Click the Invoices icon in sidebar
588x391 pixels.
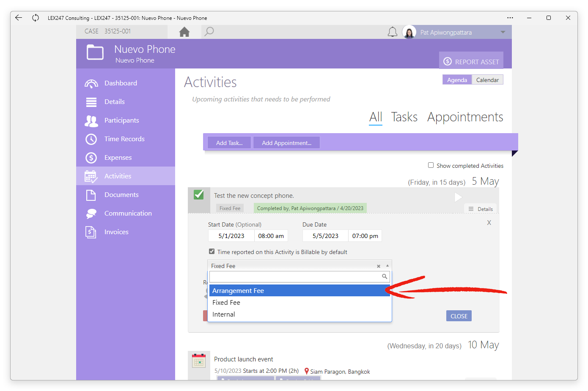(91, 232)
